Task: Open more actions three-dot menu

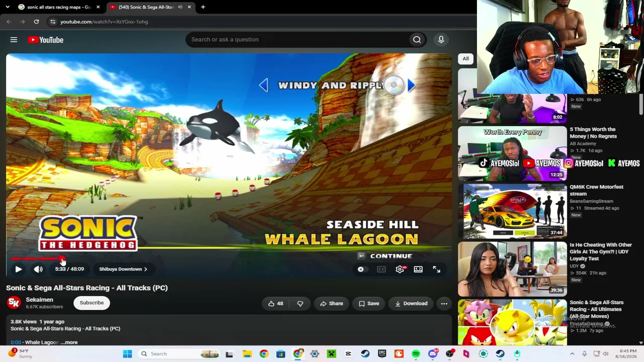Action: (x=444, y=303)
